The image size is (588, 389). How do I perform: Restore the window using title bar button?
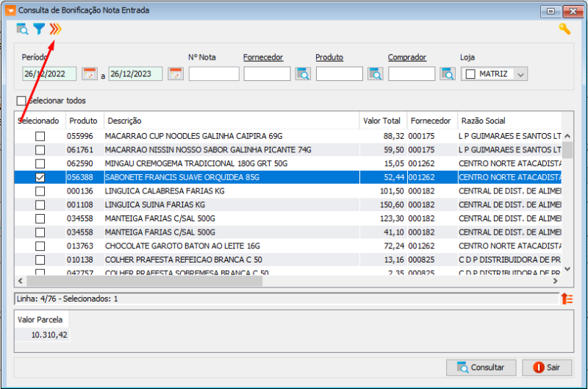551,11
